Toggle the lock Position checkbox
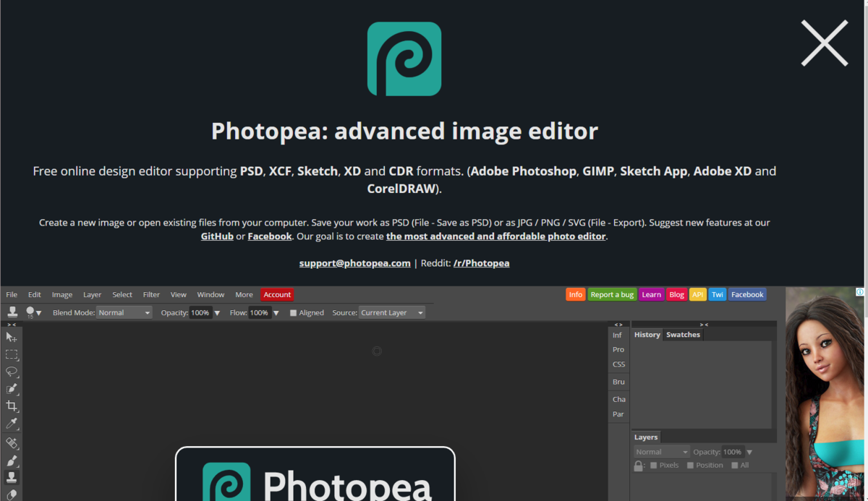This screenshot has width=868, height=501. [690, 466]
